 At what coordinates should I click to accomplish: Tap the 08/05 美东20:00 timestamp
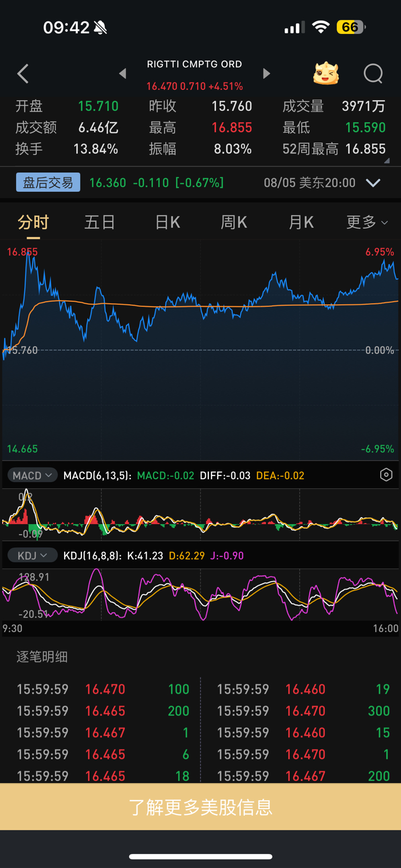[310, 183]
